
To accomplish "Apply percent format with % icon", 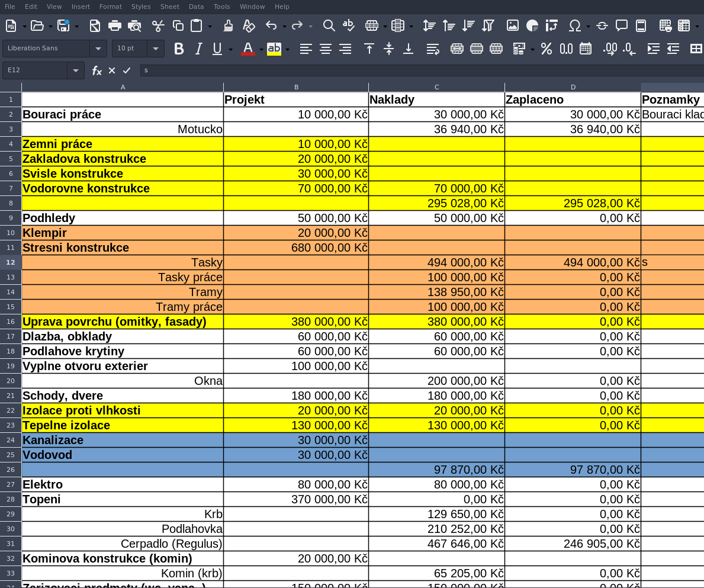I will 547,49.
